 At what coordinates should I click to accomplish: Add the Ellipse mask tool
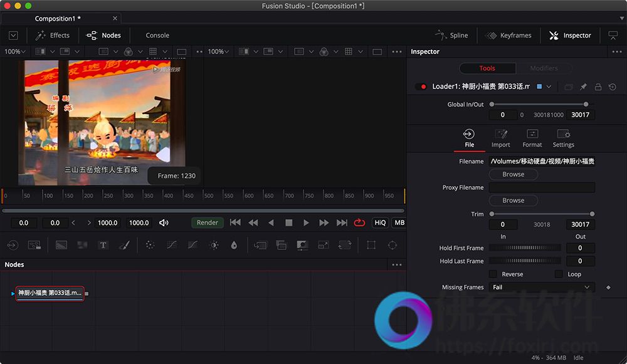coord(393,245)
